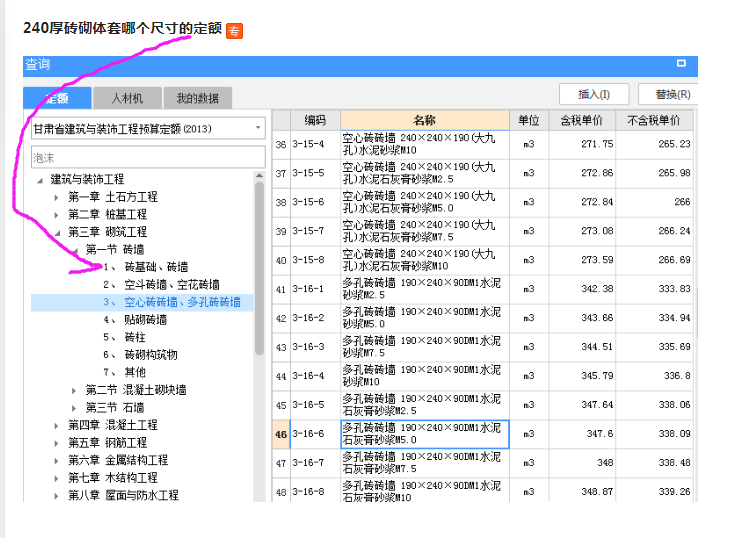
Task: Select 6、砖砌构筑物 tree item
Action: 140,355
